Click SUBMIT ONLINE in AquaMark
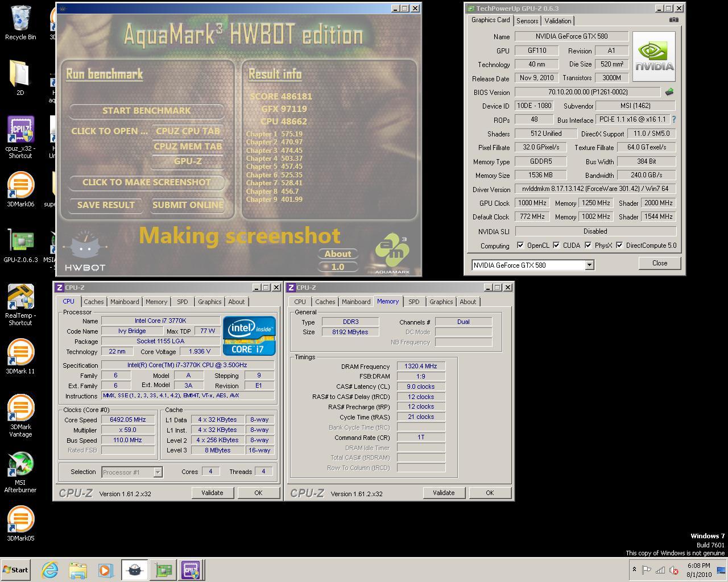The width and height of the screenshot is (728, 582). click(188, 205)
